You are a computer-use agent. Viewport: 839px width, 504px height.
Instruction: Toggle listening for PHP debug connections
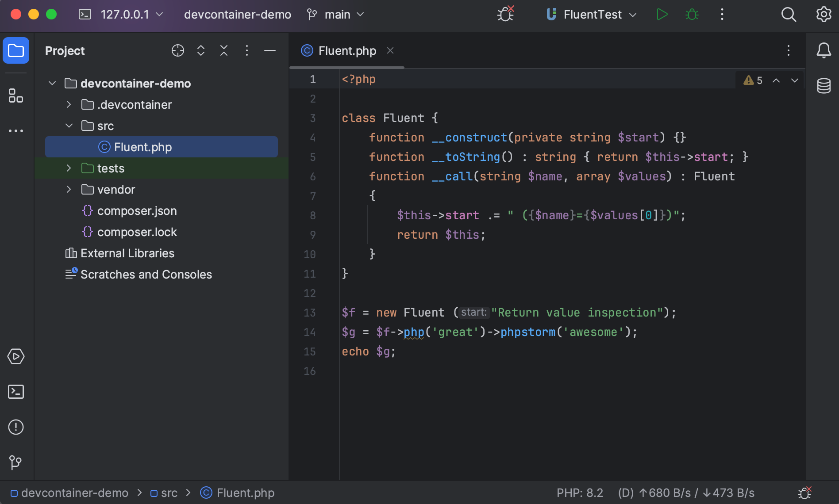505,14
